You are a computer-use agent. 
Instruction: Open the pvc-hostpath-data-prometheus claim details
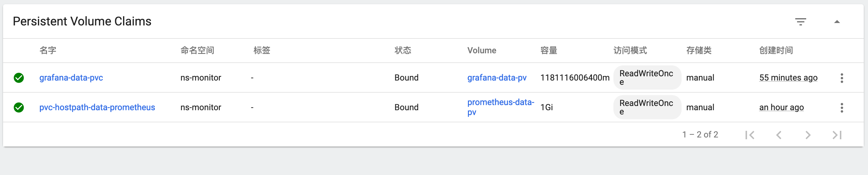tap(97, 107)
